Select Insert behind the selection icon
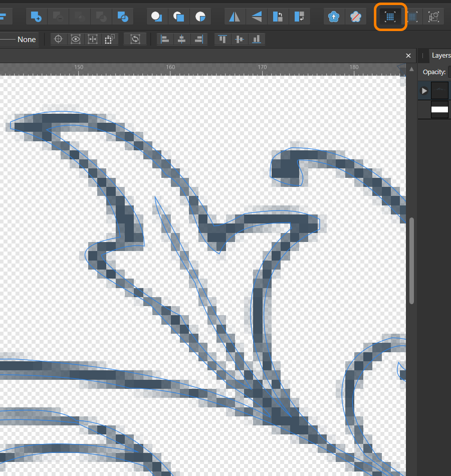 157,17
